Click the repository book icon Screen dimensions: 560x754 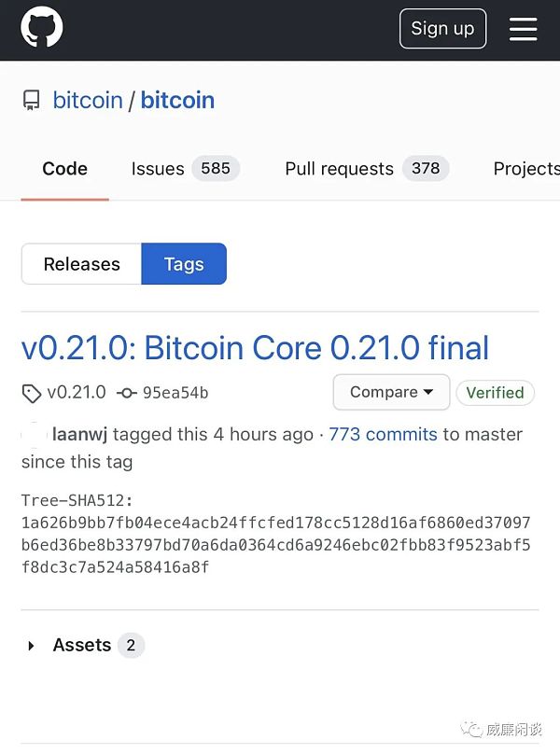point(32,101)
